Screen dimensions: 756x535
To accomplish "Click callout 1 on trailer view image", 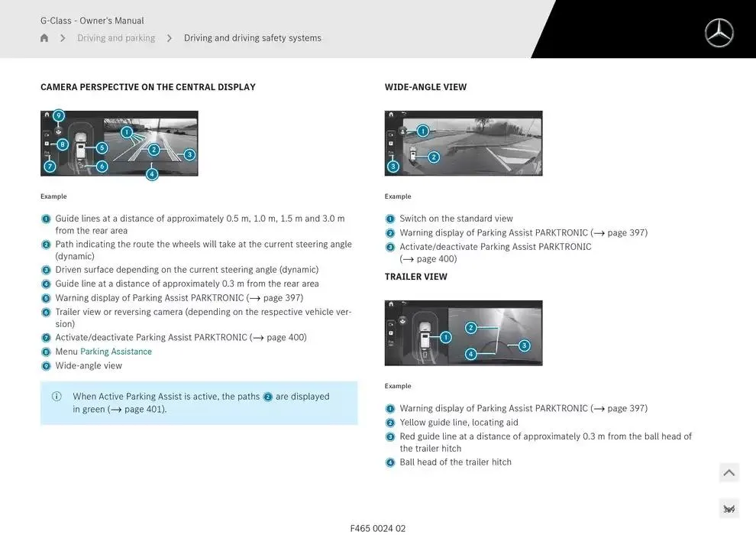I will click(x=446, y=337).
